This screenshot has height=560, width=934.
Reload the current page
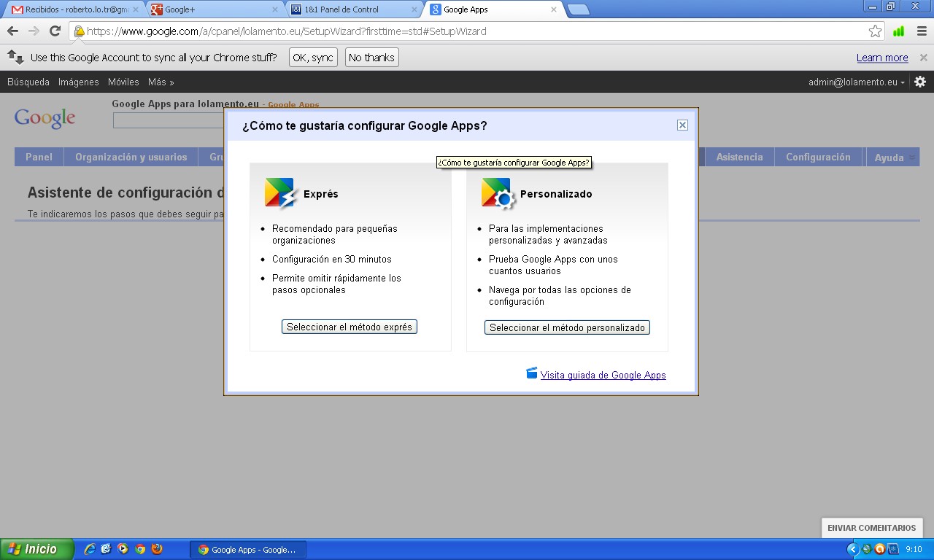[55, 31]
